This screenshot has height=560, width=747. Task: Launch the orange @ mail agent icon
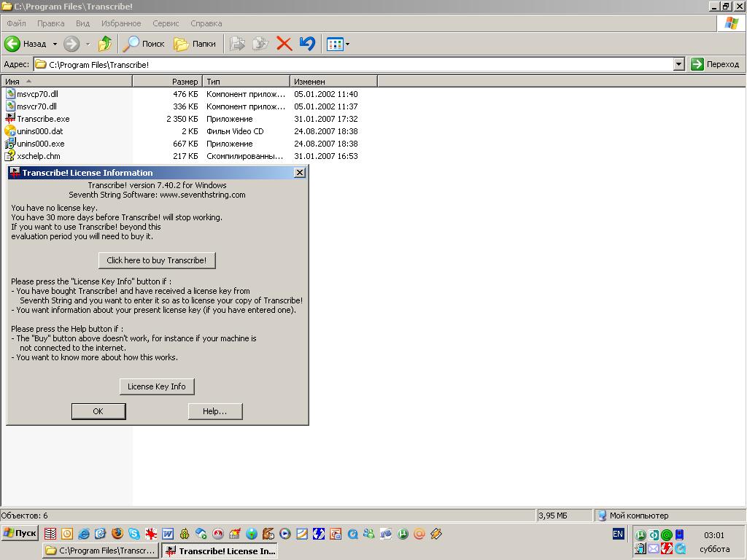(x=419, y=534)
